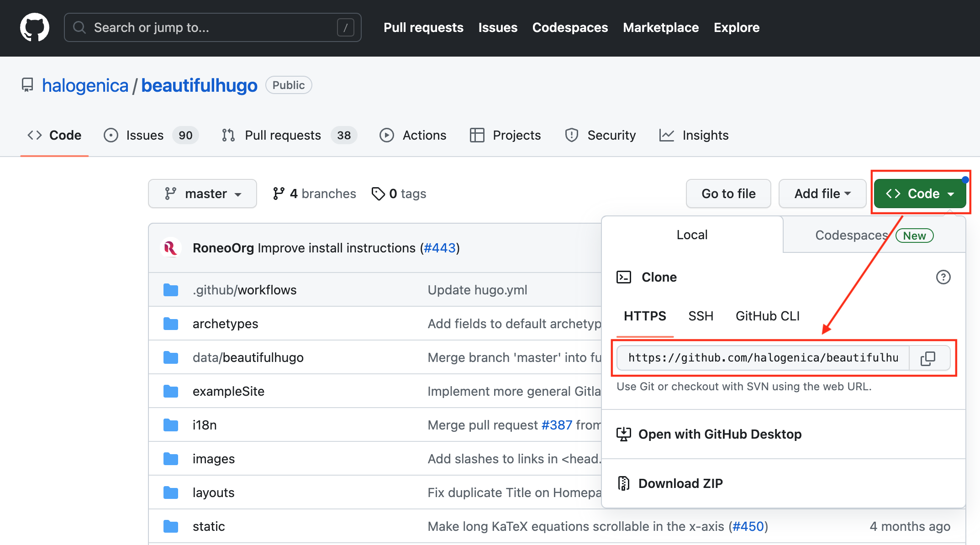Open the halogenica owner link
The image size is (980, 545).
tap(85, 85)
